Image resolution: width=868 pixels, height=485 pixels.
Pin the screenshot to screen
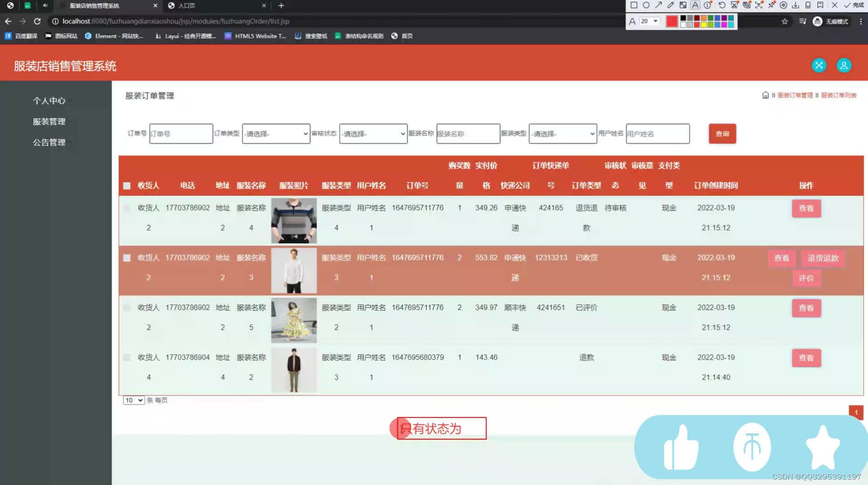click(x=771, y=5)
